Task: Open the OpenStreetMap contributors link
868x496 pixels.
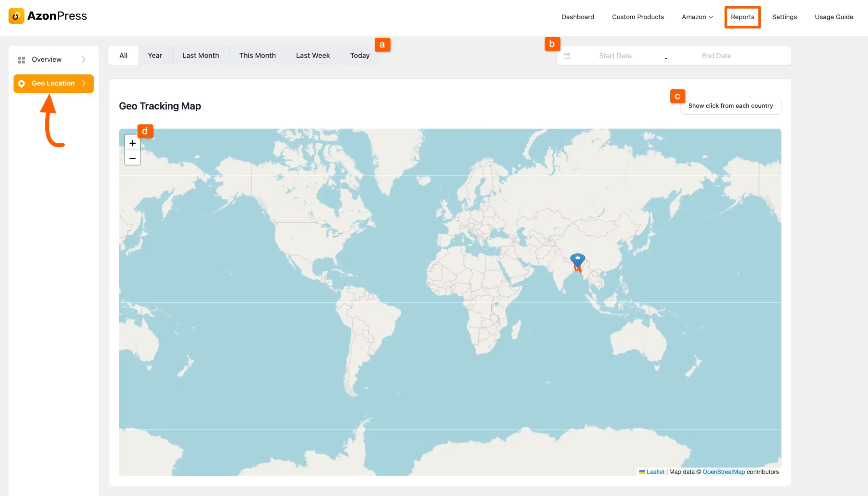Action: 723,472
